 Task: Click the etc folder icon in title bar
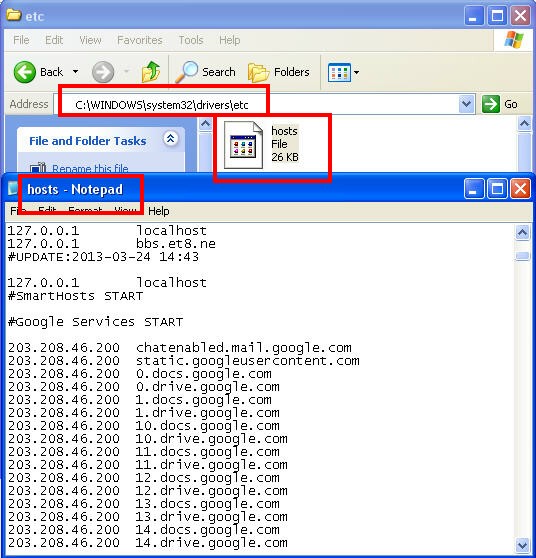14,15
